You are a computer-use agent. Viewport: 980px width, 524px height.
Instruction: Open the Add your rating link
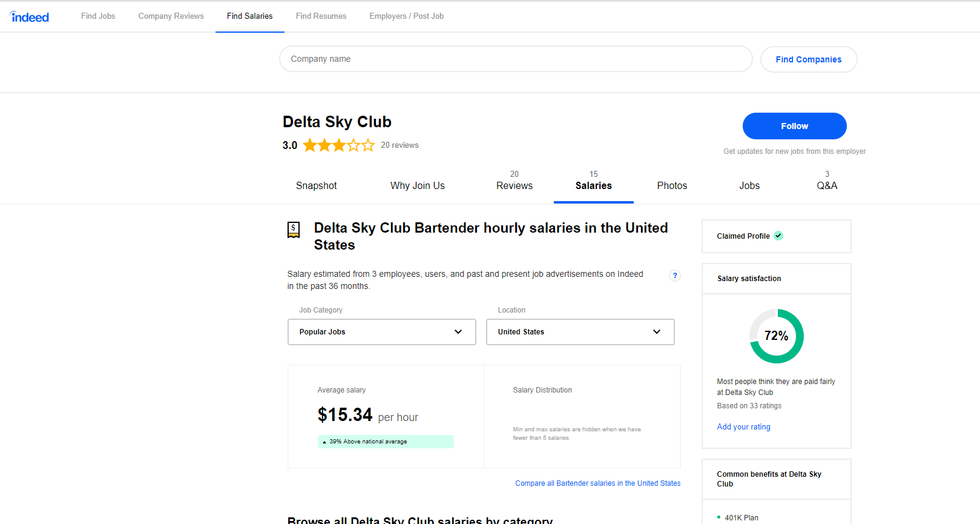tap(744, 427)
